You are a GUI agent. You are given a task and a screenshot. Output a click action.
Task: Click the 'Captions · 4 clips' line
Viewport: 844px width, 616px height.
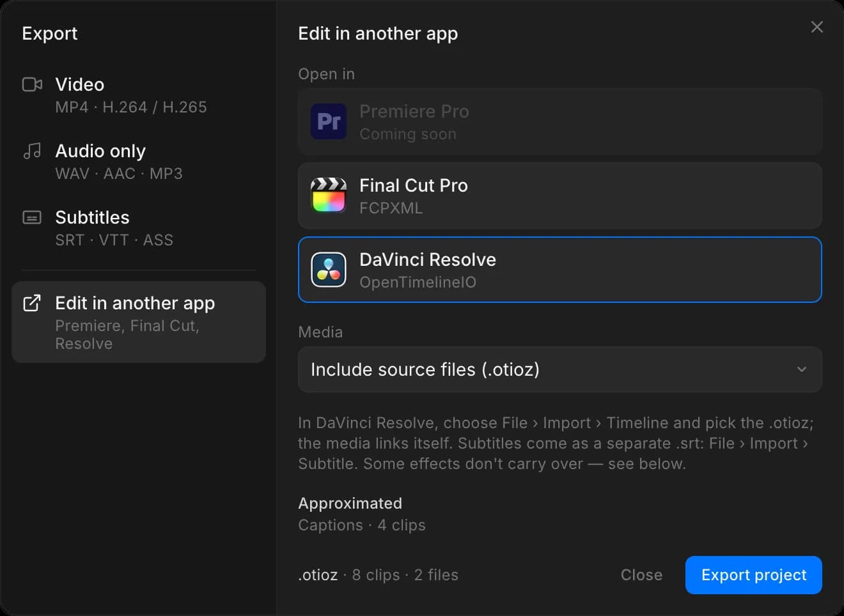coord(362,525)
